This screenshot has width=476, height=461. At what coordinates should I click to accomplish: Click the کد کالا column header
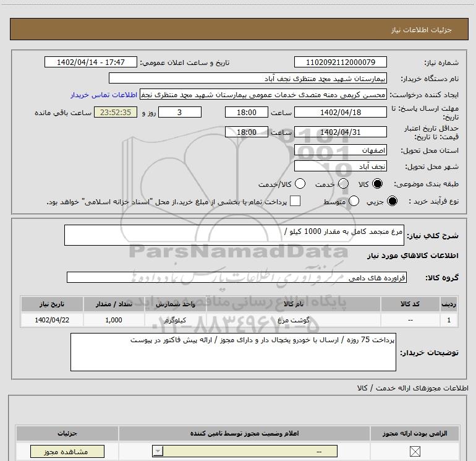(410, 304)
